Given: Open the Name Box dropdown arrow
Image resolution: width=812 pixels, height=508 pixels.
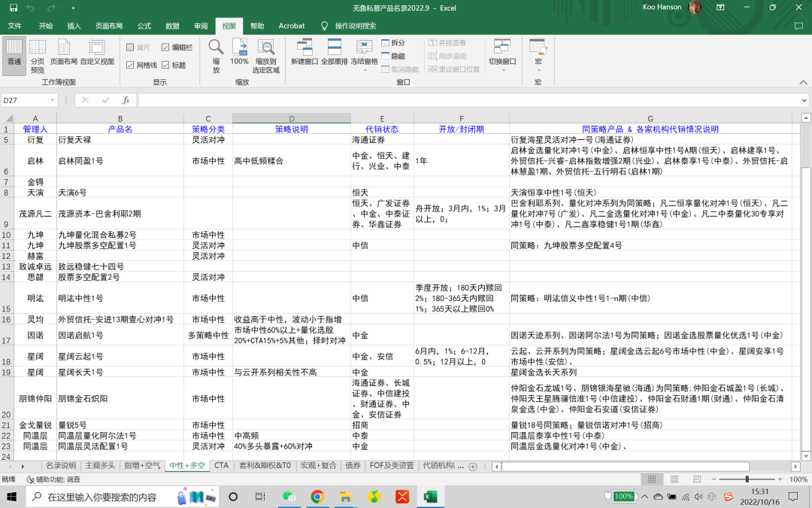Looking at the screenshot, I should coord(53,100).
